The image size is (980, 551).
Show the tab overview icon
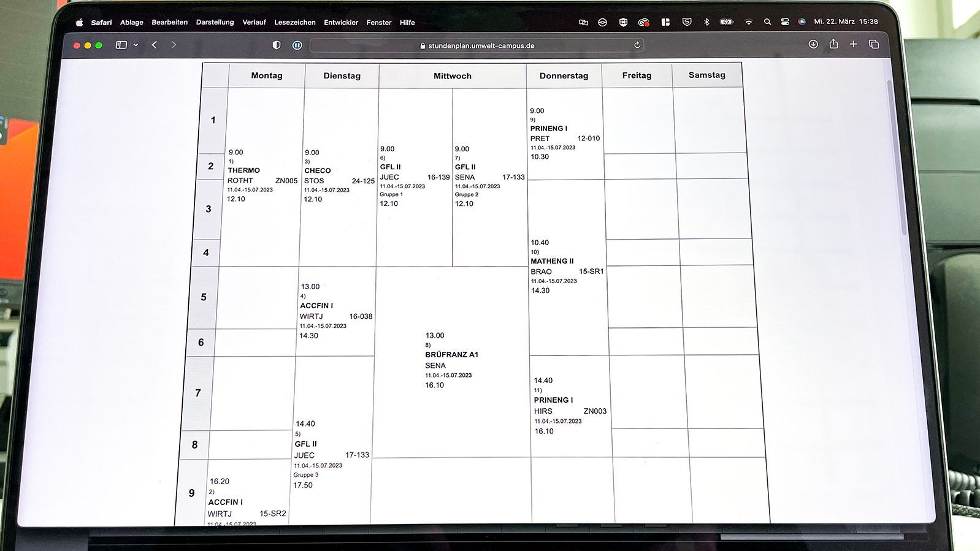pyautogui.click(x=874, y=44)
